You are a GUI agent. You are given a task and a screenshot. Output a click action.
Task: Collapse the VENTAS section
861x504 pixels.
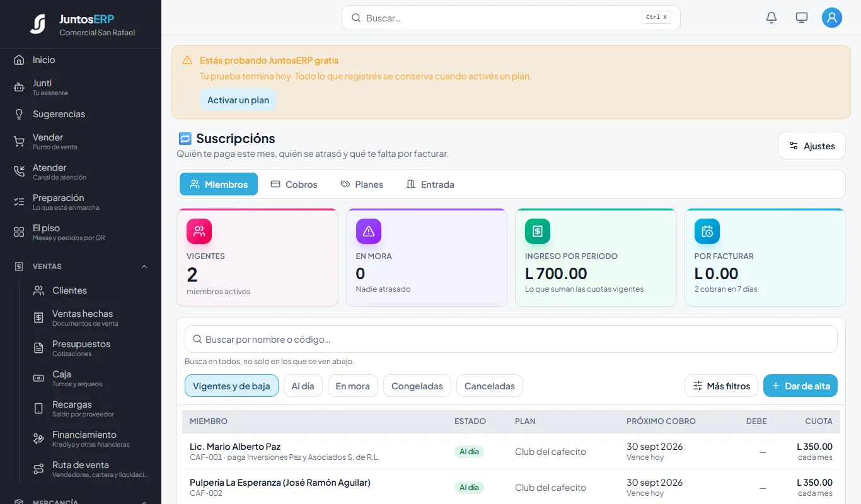[144, 266]
